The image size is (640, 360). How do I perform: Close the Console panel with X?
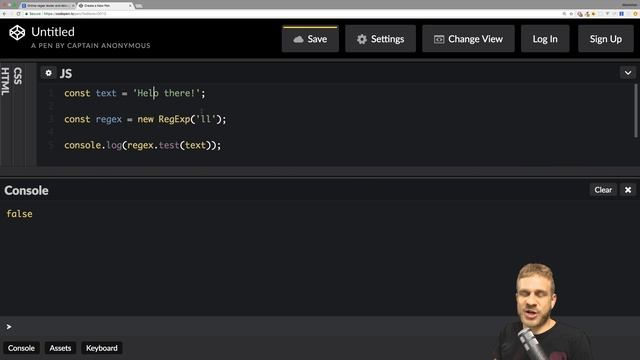(628, 190)
